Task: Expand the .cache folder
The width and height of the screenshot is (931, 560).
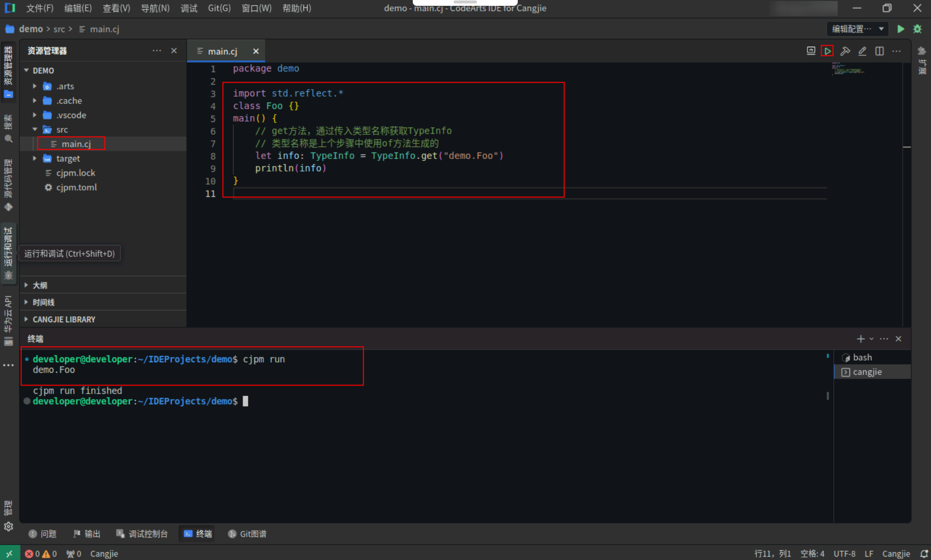Action: (x=35, y=101)
